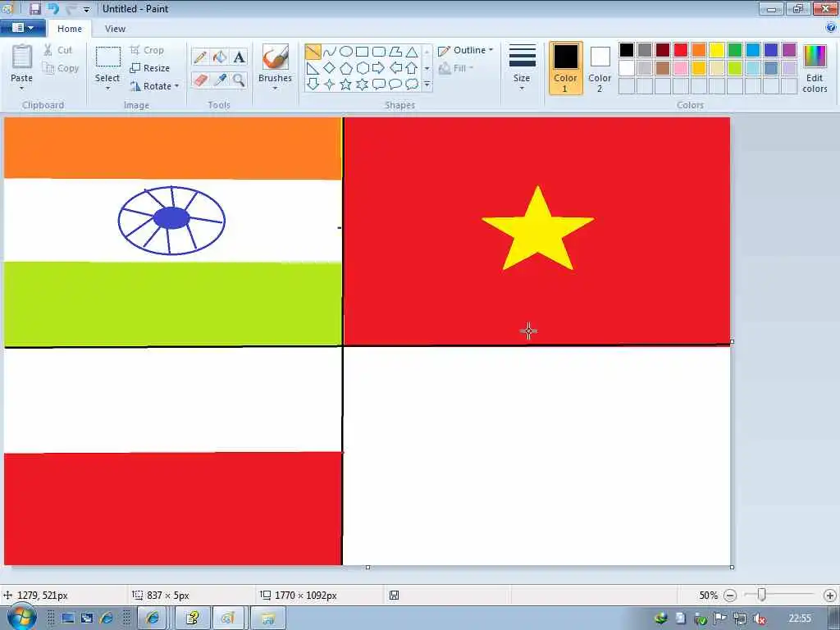
Task: Click the Zoom in plus button
Action: 830,596
